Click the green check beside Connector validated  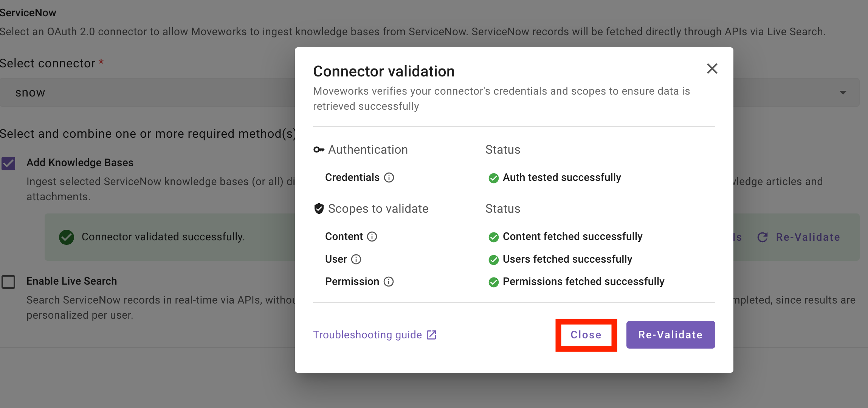point(67,237)
